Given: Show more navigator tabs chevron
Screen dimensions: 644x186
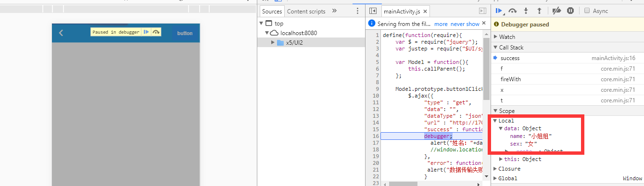Looking at the screenshot, I should (x=334, y=11).
